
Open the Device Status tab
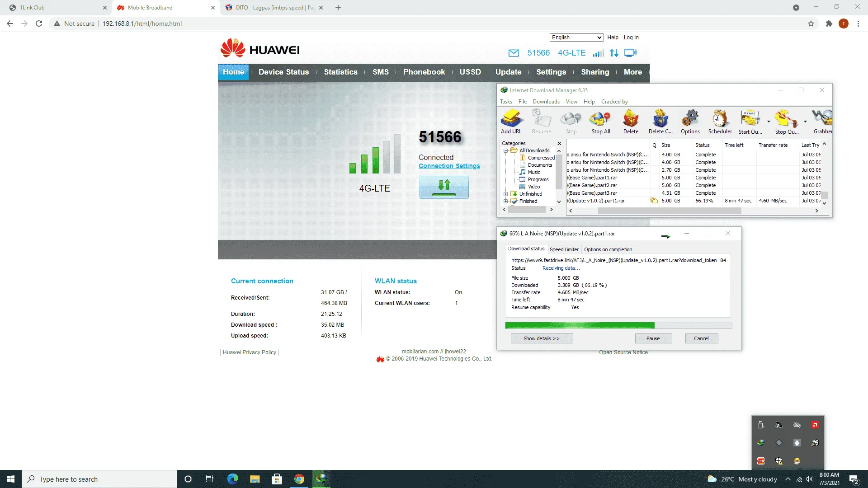coord(283,72)
